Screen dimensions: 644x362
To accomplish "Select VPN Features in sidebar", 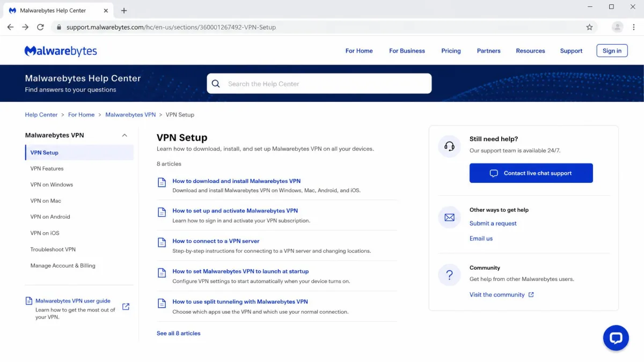I will [x=47, y=168].
